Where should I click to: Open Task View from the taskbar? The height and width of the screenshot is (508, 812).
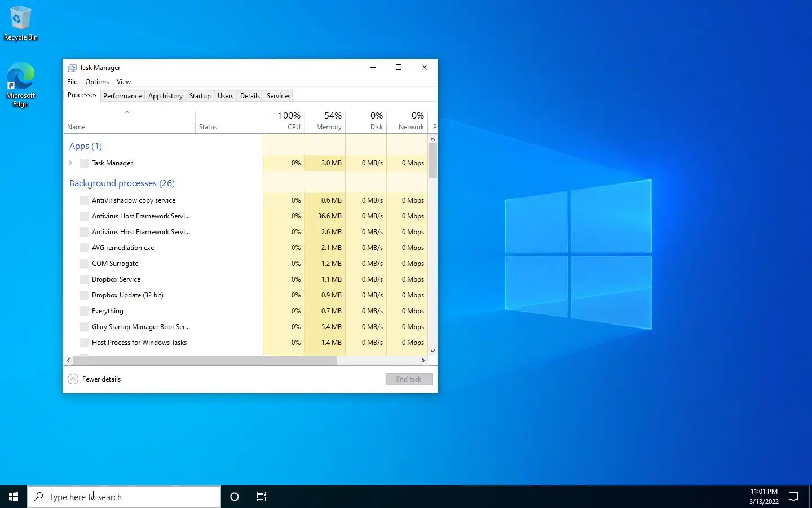click(x=262, y=497)
